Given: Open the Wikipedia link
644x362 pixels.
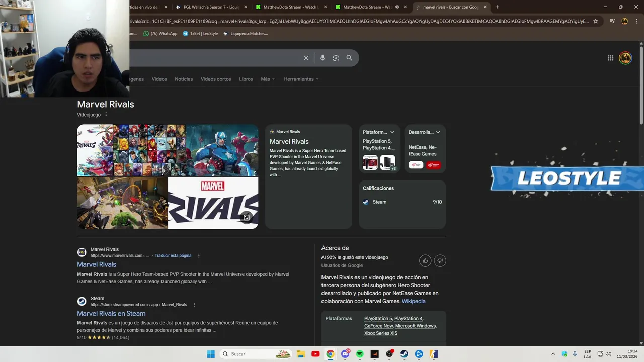Looking at the screenshot, I should point(414,301).
